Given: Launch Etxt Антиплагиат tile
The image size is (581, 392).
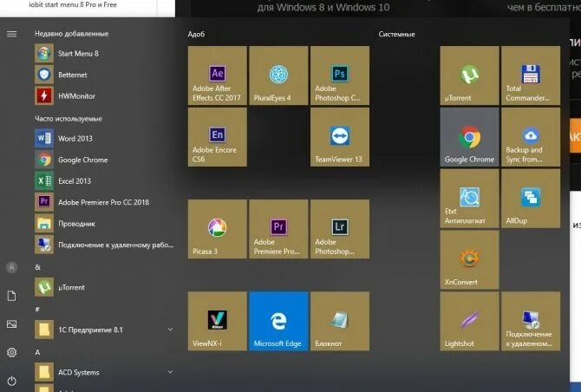Looking at the screenshot, I should [469, 199].
